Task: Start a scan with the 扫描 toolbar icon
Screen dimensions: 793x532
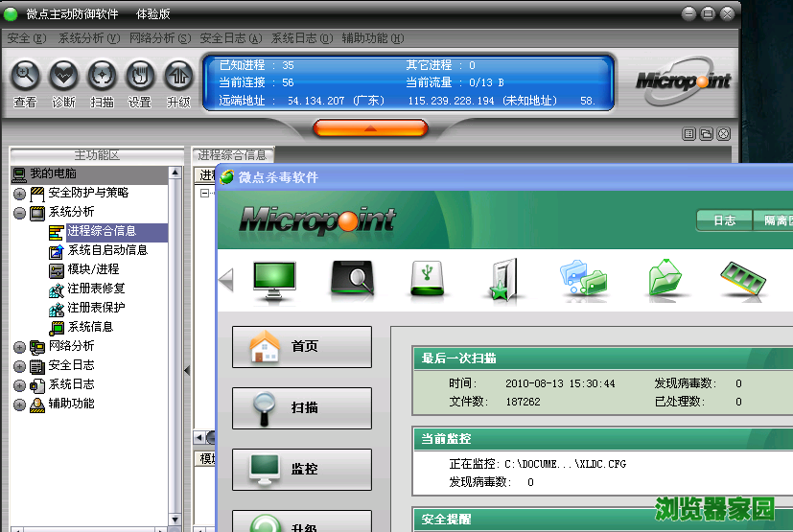Action: point(102,75)
